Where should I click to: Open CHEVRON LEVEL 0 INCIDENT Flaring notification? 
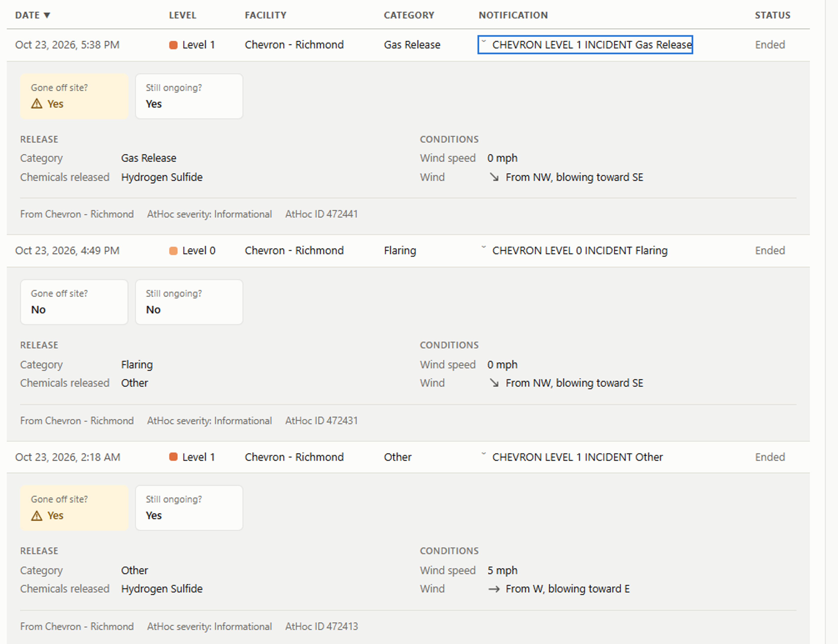580,251
